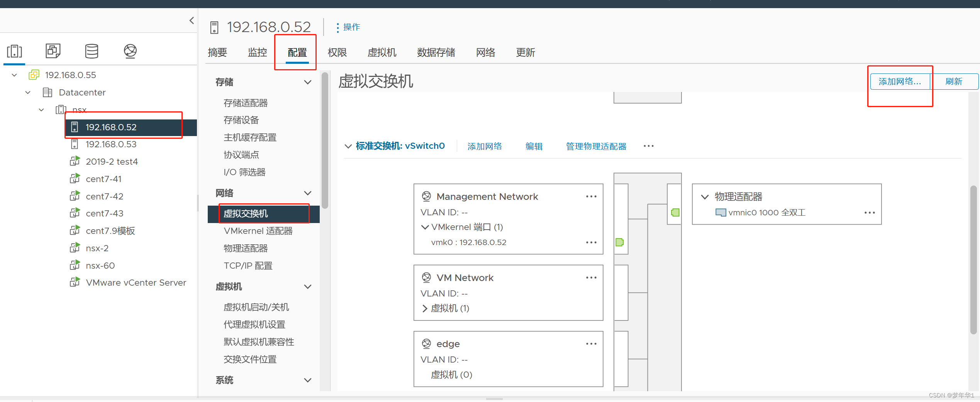Collapse the 存储 settings section

(x=308, y=82)
